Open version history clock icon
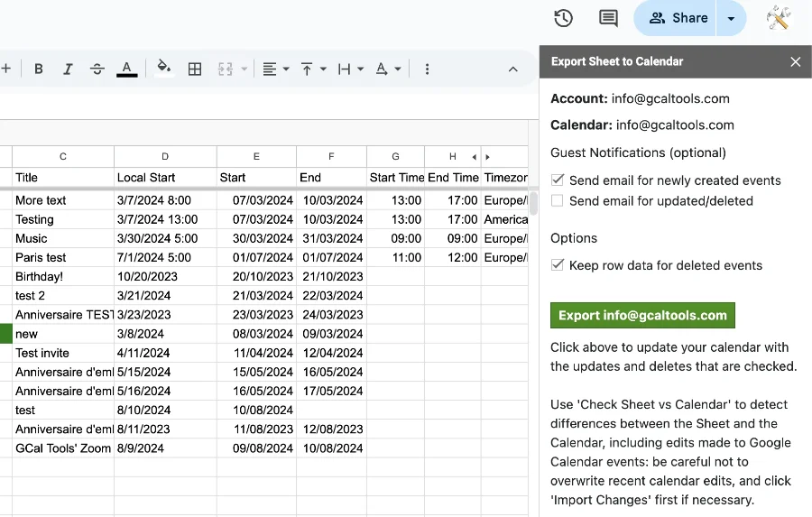Screen dimensions: 812x517 click(x=563, y=18)
